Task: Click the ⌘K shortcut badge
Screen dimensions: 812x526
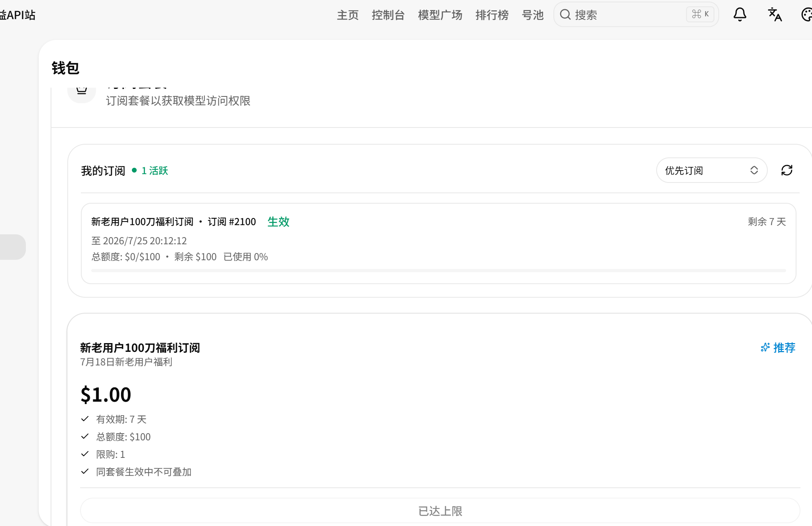Action: pyautogui.click(x=700, y=14)
